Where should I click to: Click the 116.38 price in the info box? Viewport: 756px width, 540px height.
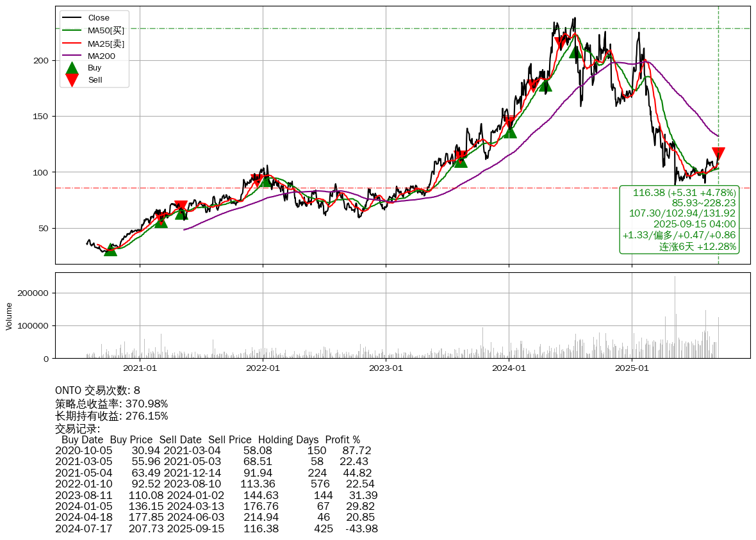tap(649, 193)
